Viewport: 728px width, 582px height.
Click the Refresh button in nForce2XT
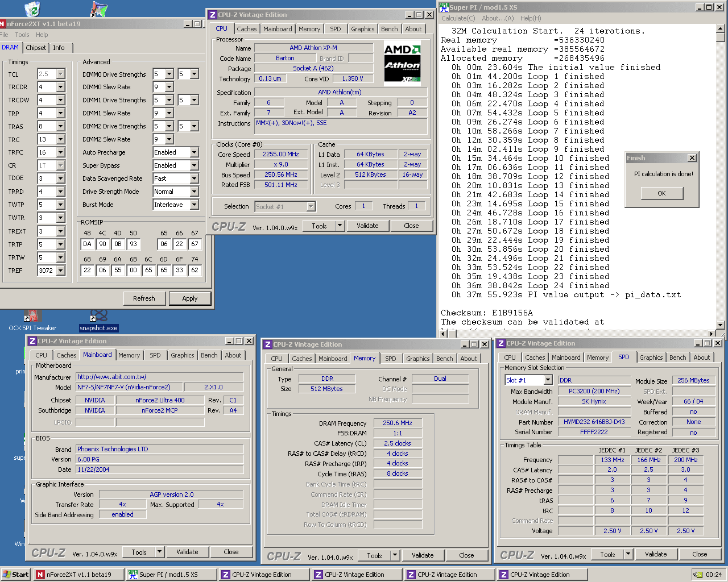pos(144,298)
